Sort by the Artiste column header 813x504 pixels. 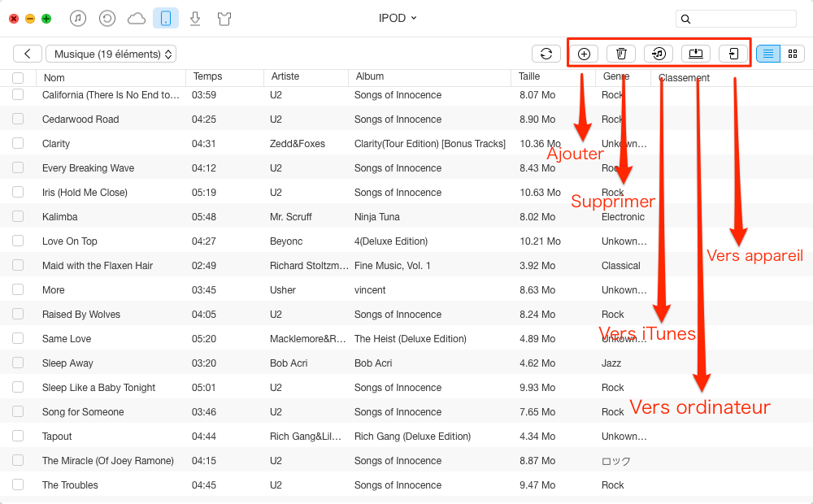[x=285, y=76]
